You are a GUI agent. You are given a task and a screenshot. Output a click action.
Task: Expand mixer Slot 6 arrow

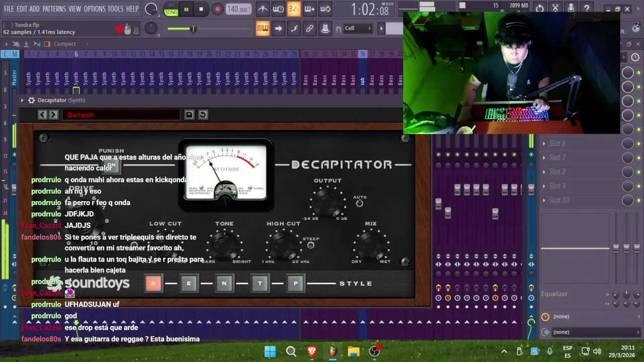(544, 143)
